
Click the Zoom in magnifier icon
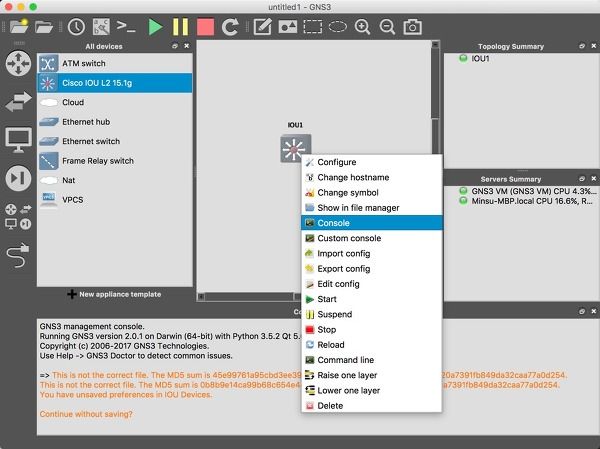click(x=362, y=27)
